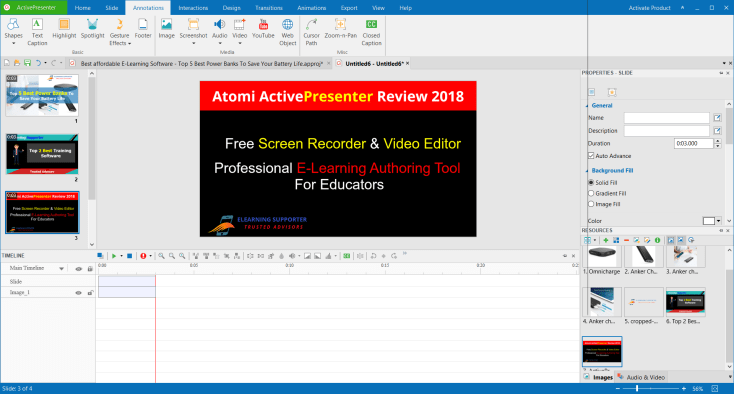The height and width of the screenshot is (394, 734).
Task: Select the Image Fill option
Action: 591,204
